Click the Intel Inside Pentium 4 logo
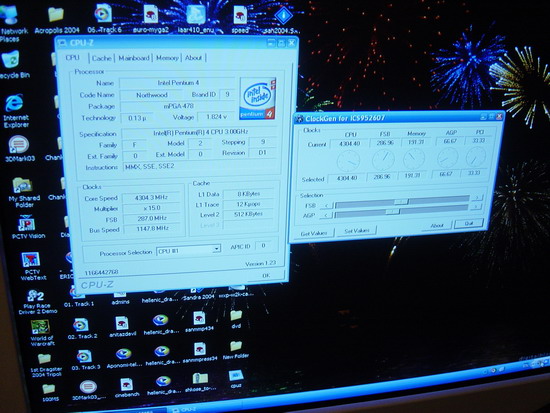The height and width of the screenshot is (413, 550). 258,98
